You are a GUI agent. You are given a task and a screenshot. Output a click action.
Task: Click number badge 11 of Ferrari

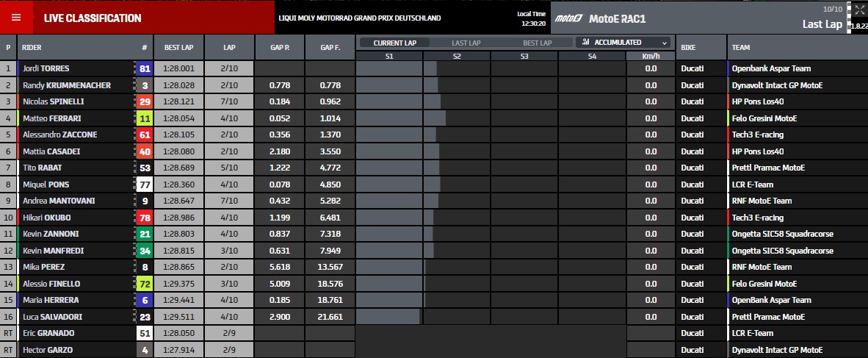pos(145,118)
